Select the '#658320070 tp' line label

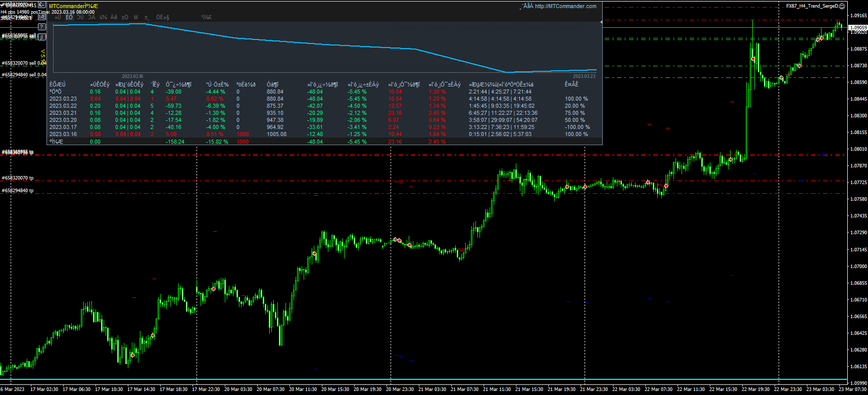pos(18,178)
